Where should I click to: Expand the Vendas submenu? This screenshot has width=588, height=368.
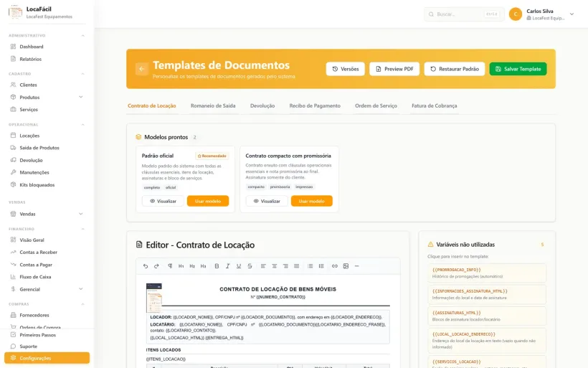80,214
